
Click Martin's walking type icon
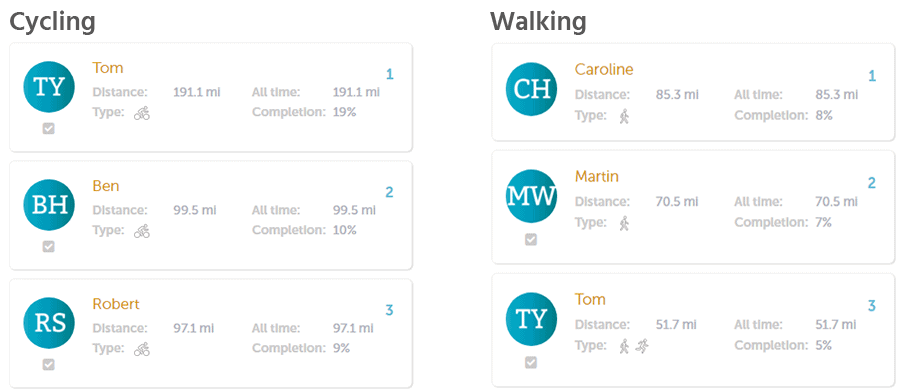point(624,223)
